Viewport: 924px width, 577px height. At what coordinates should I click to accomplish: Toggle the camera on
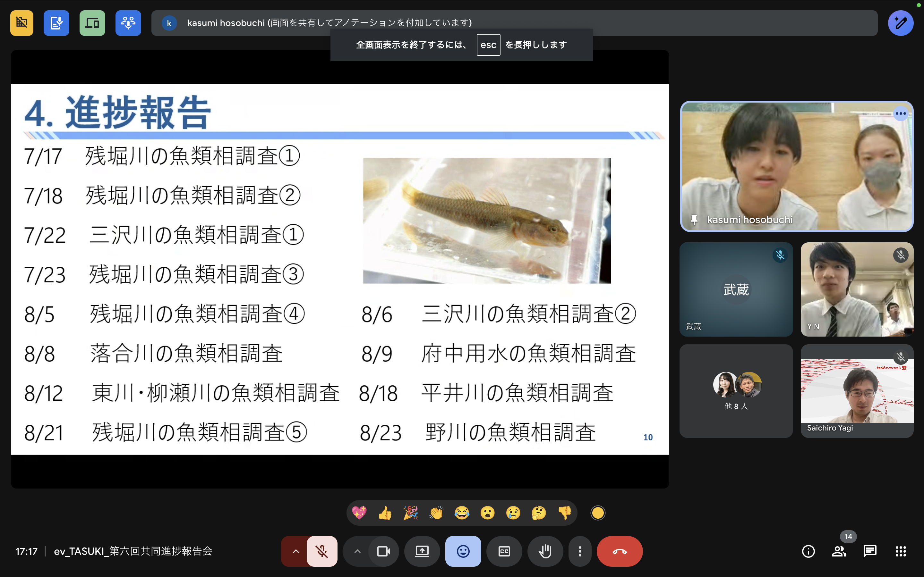click(383, 551)
